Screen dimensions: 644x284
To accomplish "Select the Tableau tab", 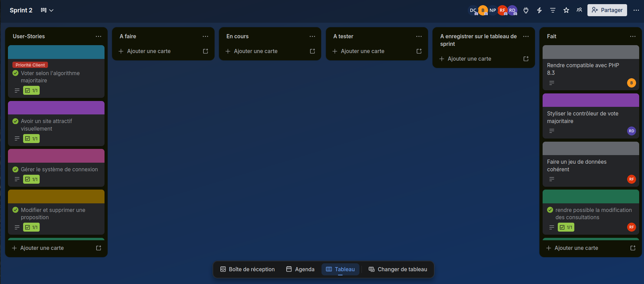I will [340, 269].
